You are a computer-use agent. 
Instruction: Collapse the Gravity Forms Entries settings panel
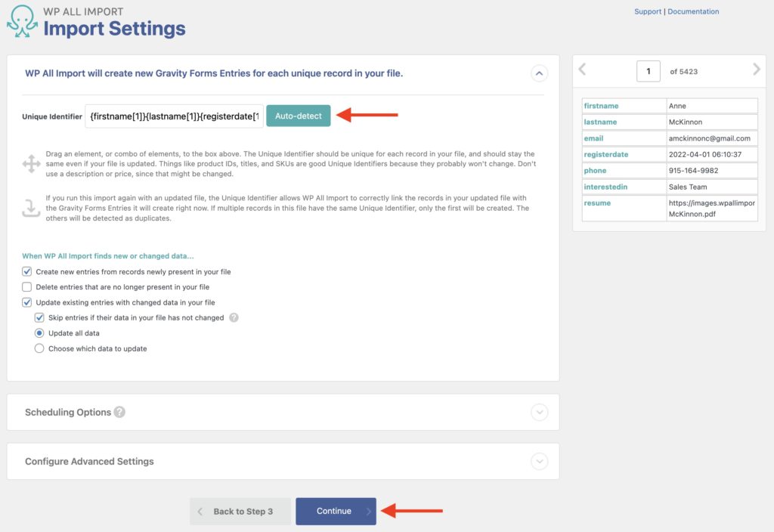pyautogui.click(x=540, y=73)
